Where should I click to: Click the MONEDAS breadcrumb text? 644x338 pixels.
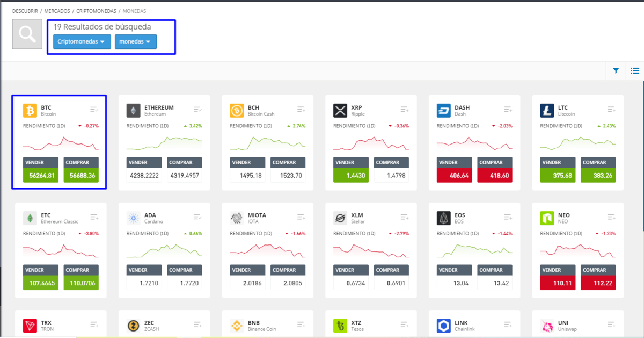(x=134, y=11)
